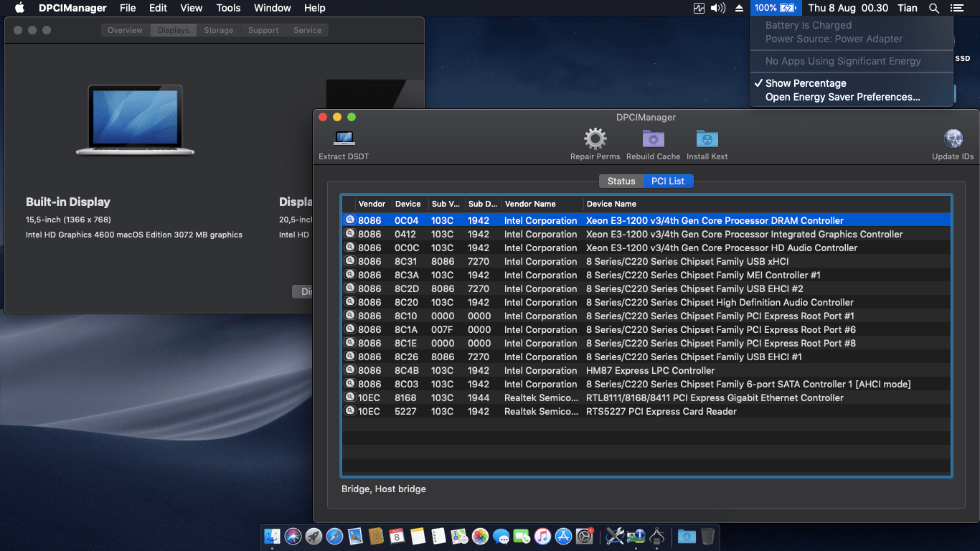Open the Downloads folder in the Dock
Screen dimensions: 980x551
pyautogui.click(x=687, y=536)
